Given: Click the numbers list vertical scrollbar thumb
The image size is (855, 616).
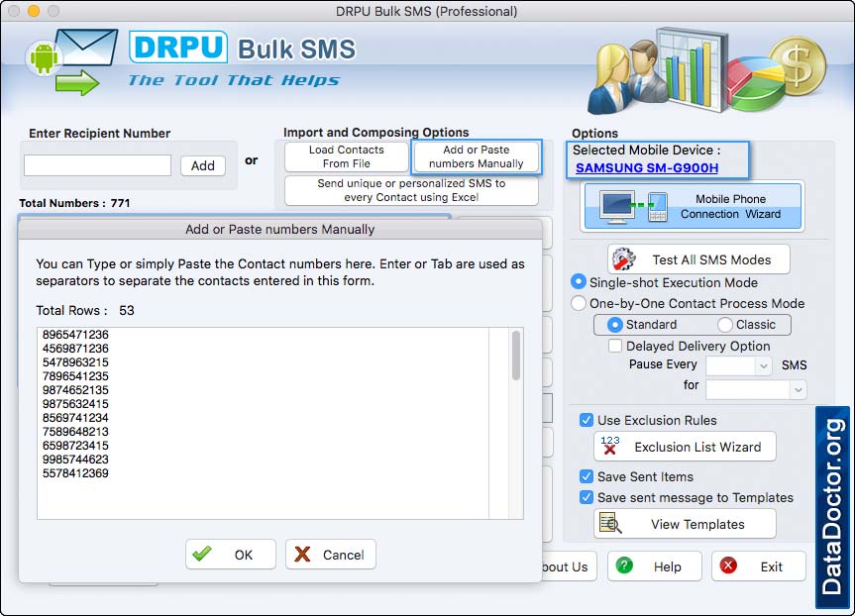Looking at the screenshot, I should click(516, 355).
